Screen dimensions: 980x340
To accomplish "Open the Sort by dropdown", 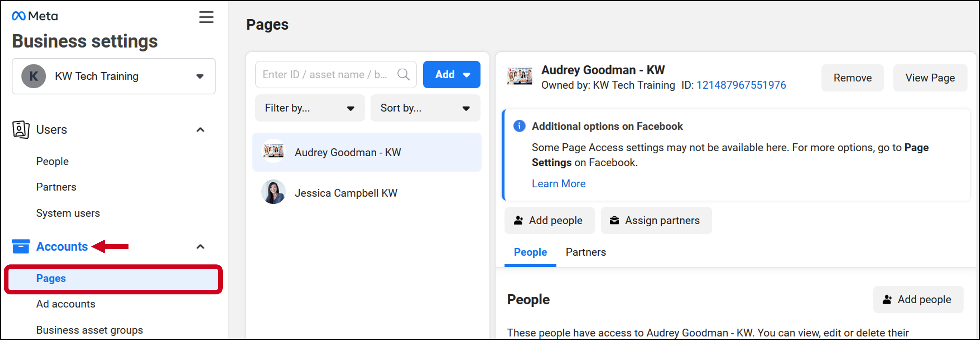I will [x=425, y=108].
